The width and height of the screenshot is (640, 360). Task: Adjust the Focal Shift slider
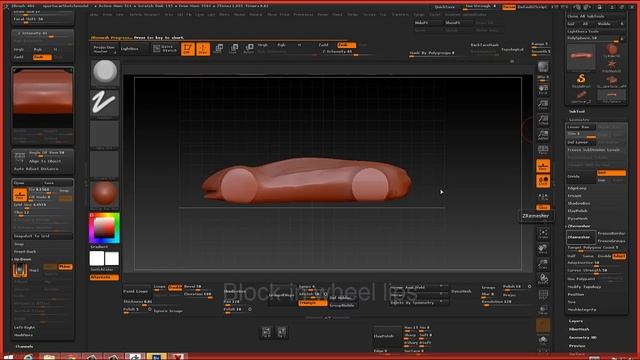point(43,19)
